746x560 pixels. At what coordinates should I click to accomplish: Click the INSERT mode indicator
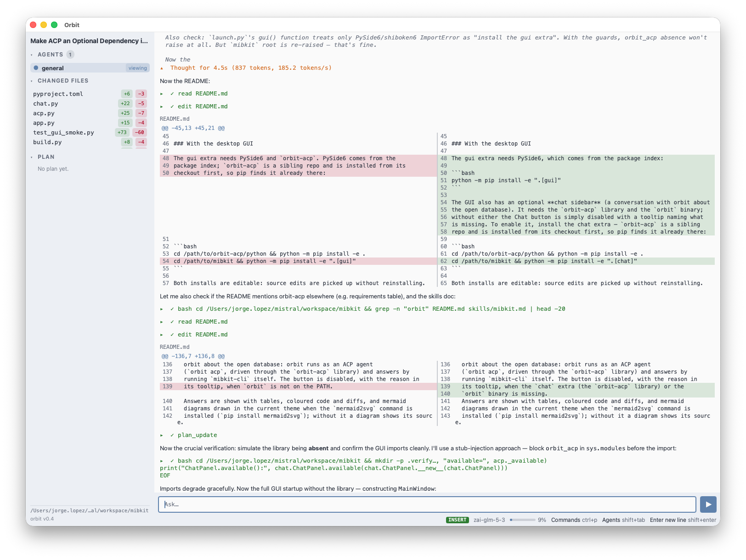[458, 520]
